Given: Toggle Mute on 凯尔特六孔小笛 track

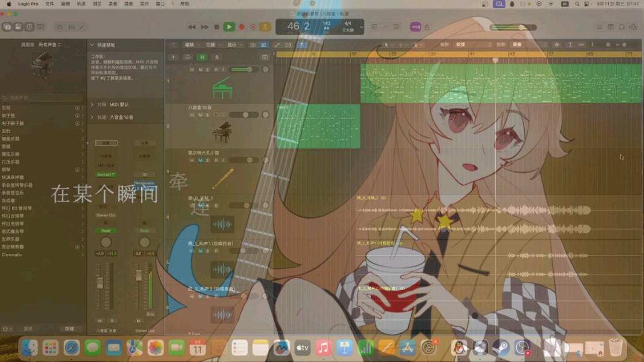Looking at the screenshot, I should pos(200,160).
